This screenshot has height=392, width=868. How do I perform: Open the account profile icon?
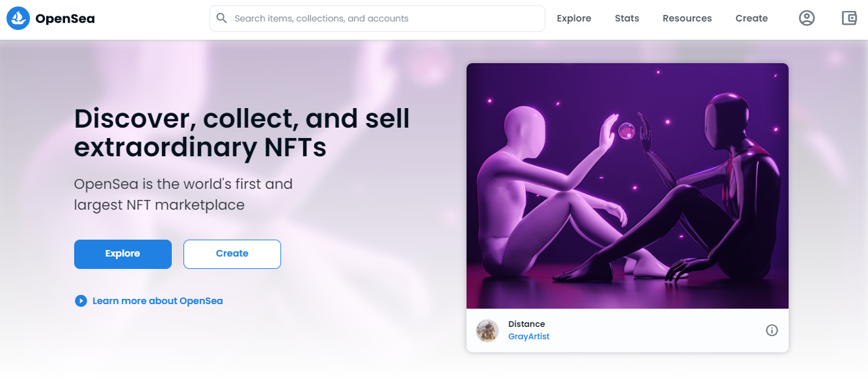click(x=807, y=18)
